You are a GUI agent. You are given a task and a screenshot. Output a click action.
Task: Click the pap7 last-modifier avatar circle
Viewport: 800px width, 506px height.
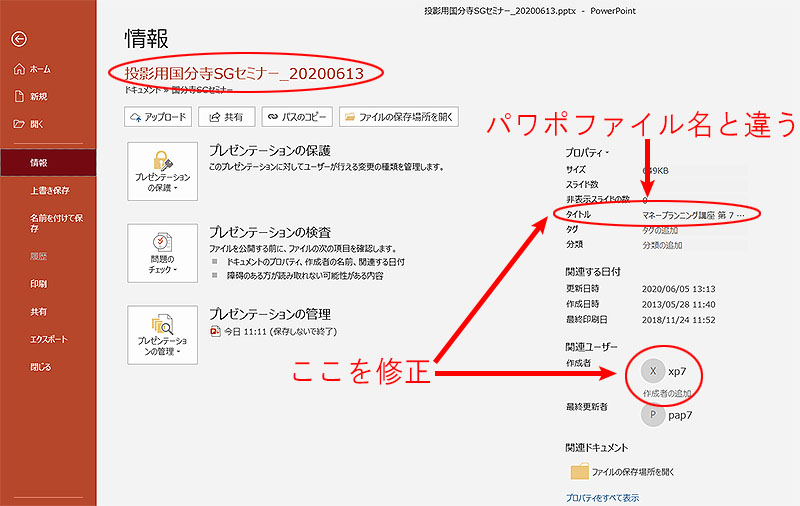(653, 415)
